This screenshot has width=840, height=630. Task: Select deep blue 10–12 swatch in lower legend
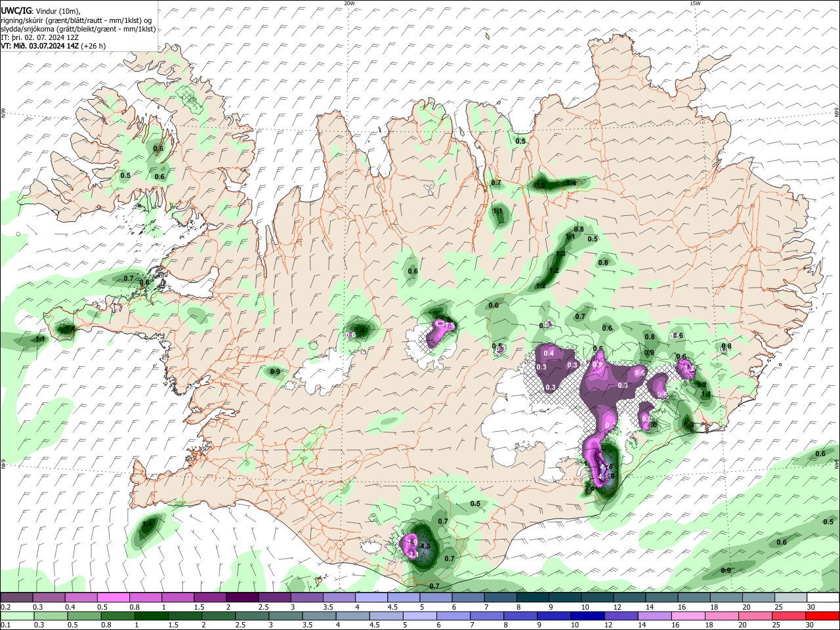point(587,616)
